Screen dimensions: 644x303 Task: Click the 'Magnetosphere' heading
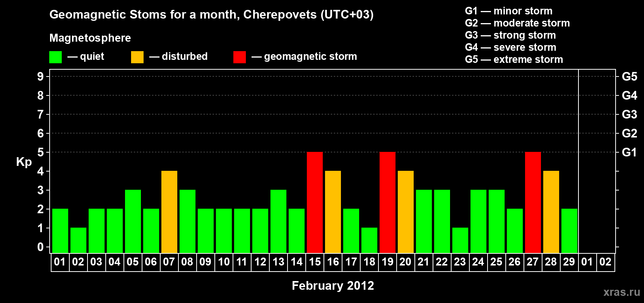click(90, 38)
